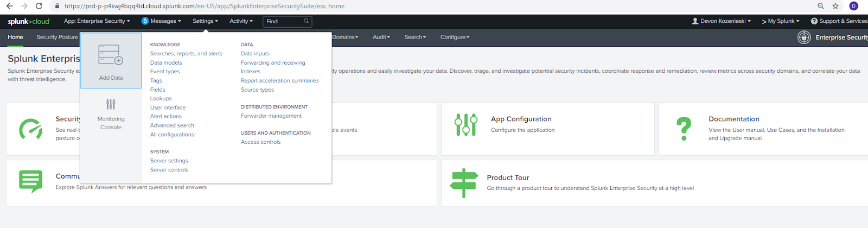Open All configurations

[x=172, y=135]
